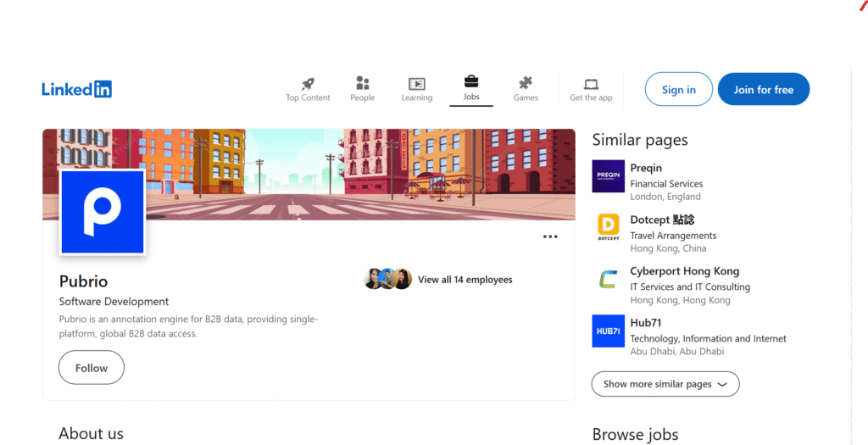Click the Pubrio company name heading

click(84, 281)
